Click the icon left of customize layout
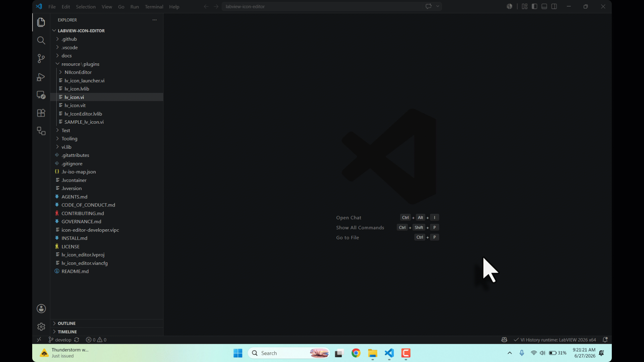644x362 pixels. point(509,6)
